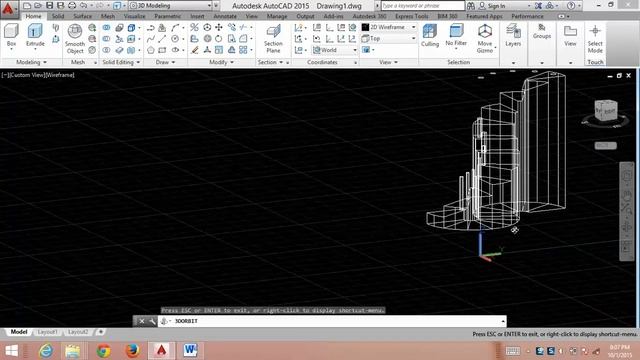This screenshot has width=640, height=360.
Task: Switch to the Express Tools ribbon tab
Action: point(411,16)
